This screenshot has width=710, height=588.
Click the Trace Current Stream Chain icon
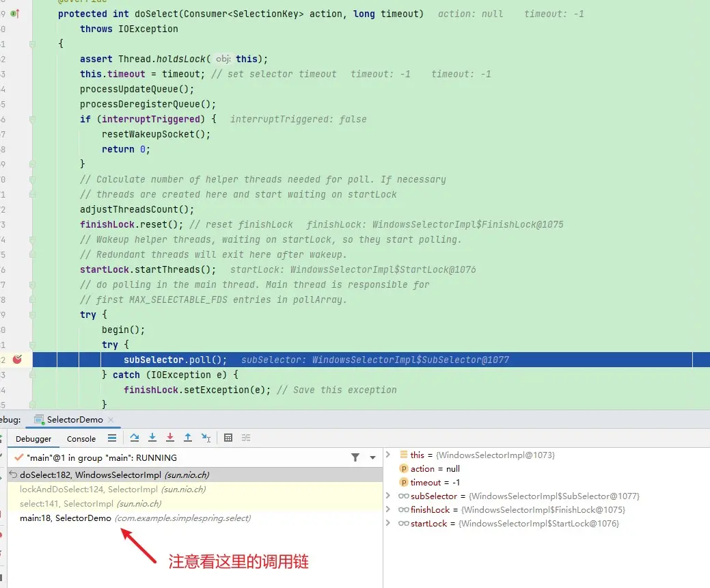point(246,438)
